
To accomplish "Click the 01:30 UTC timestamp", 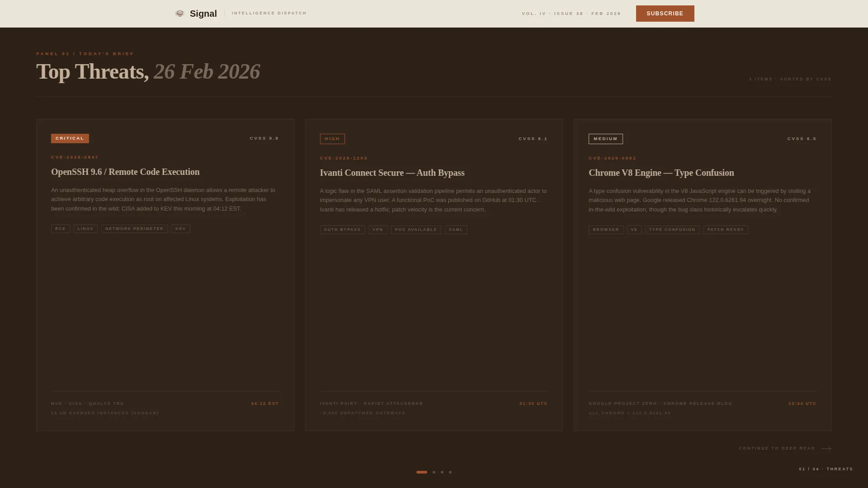I will [x=533, y=404].
